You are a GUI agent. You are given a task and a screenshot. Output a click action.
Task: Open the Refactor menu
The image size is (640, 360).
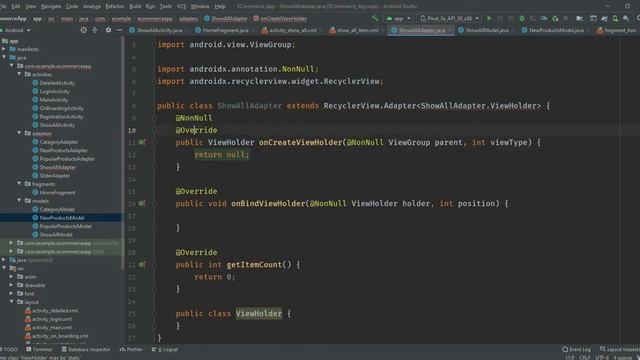(x=115, y=6)
